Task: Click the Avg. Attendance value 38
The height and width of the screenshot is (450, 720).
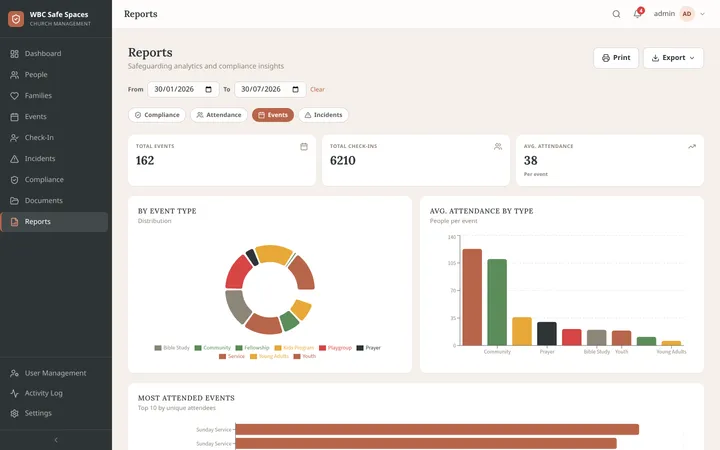Action: (530, 161)
